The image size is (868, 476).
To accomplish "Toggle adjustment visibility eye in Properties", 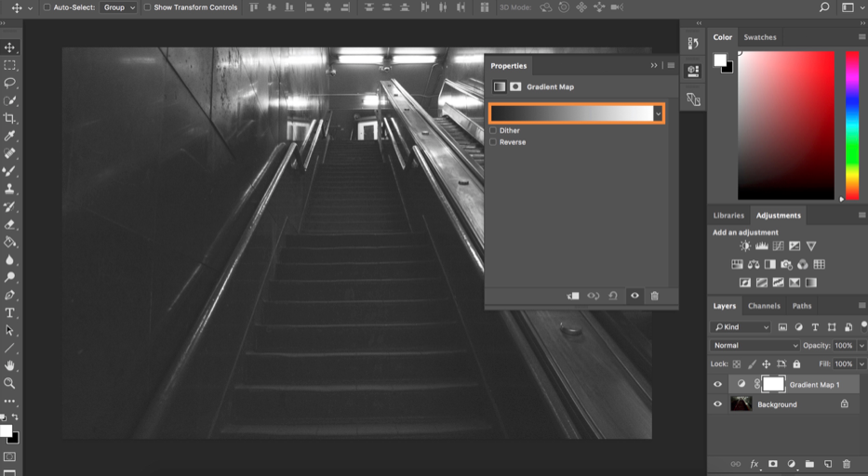I will pyautogui.click(x=634, y=296).
